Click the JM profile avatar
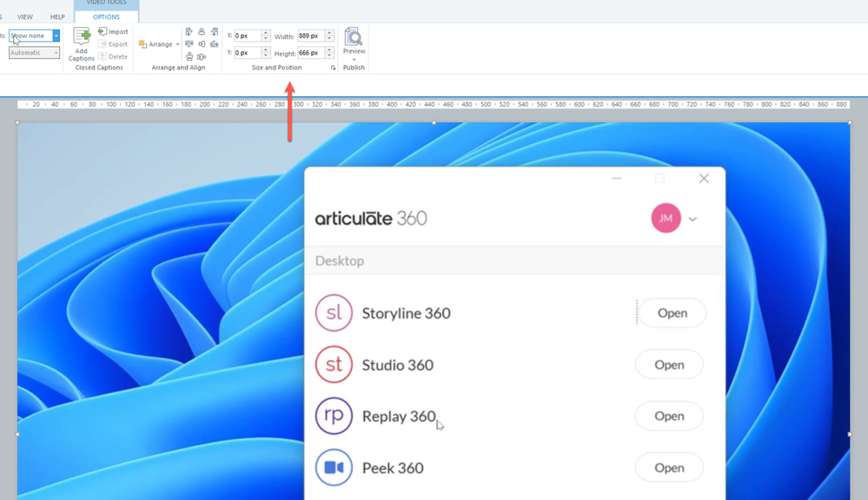Image resolution: width=868 pixels, height=500 pixels. [666, 218]
